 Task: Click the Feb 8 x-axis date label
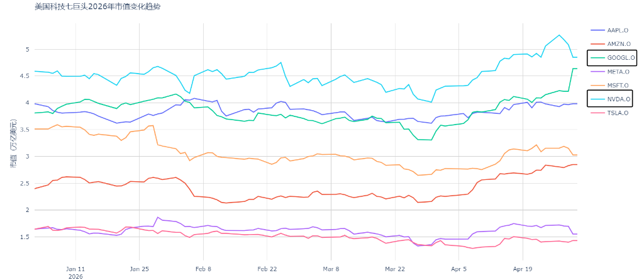tap(203, 269)
